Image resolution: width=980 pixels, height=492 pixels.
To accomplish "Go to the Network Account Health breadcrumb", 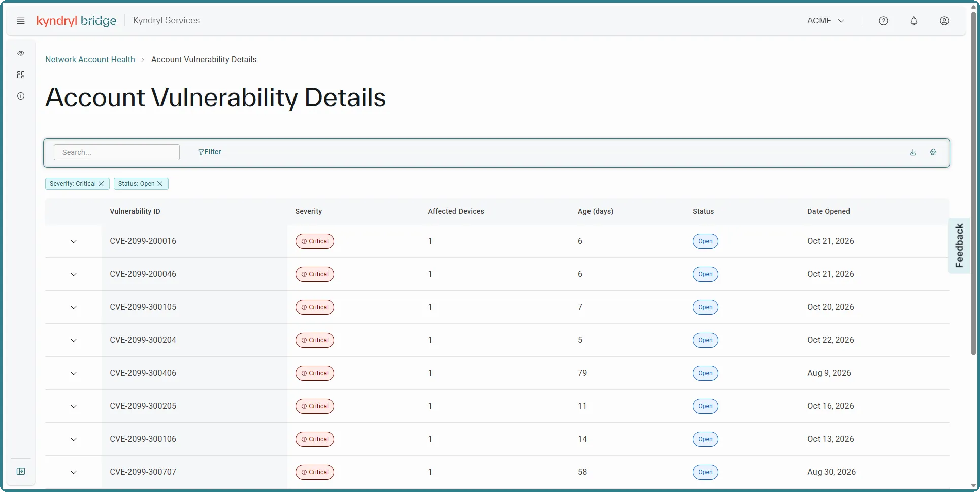I will (x=90, y=59).
